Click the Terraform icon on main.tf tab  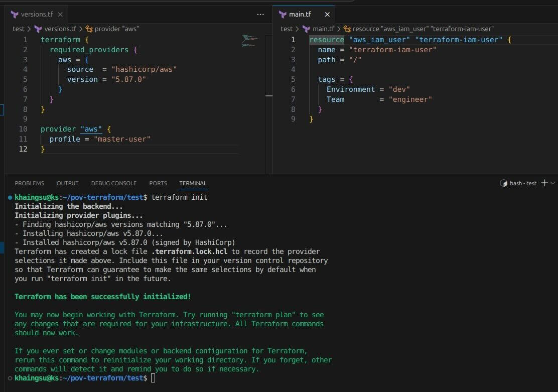click(x=283, y=14)
